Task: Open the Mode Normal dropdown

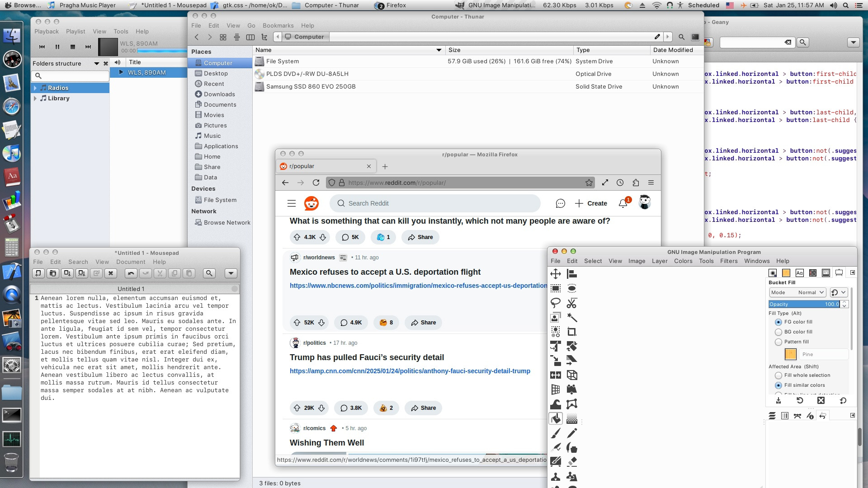Action: [797, 292]
